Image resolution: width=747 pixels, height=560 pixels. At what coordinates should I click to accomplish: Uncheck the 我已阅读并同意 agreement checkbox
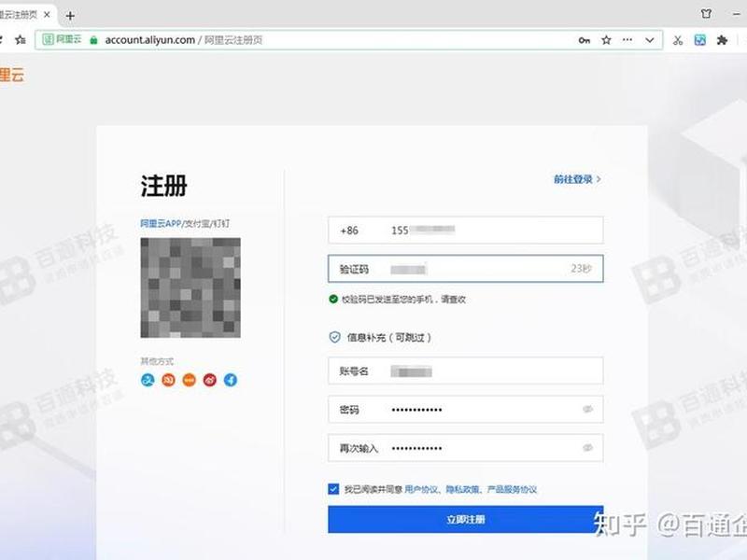click(x=333, y=489)
